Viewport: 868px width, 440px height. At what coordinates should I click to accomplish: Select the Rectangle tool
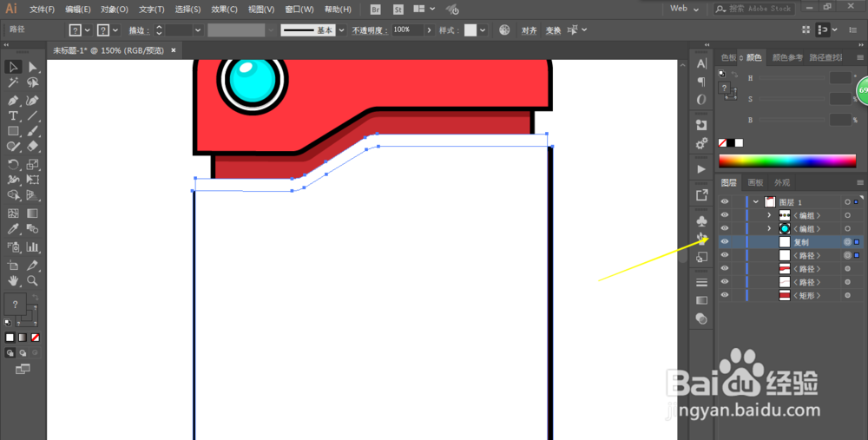coord(13,131)
